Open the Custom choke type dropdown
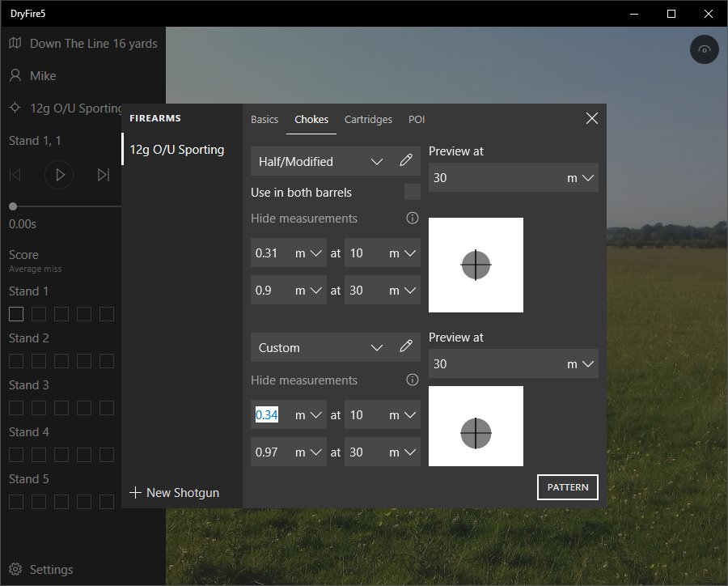This screenshot has width=728, height=586. click(376, 348)
